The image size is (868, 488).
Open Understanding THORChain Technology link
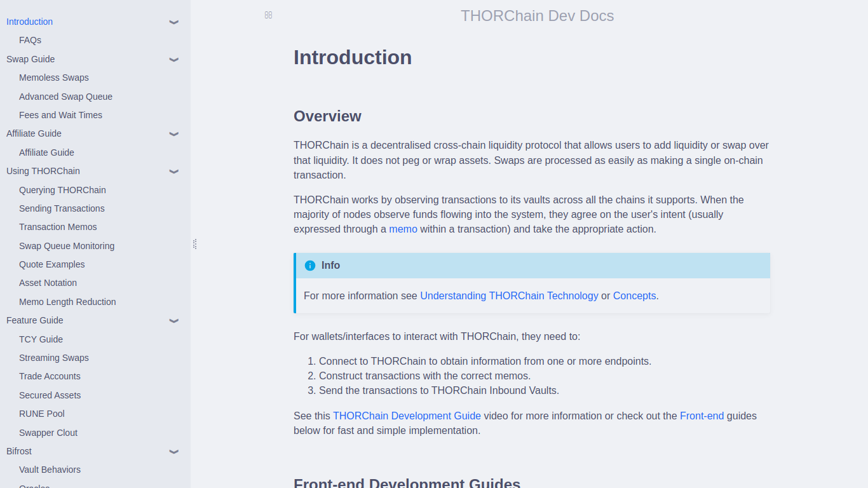tap(509, 295)
